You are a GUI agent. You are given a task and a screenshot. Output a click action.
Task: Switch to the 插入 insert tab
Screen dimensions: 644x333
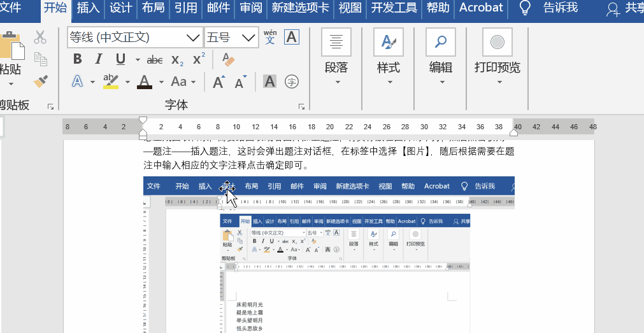tap(88, 8)
